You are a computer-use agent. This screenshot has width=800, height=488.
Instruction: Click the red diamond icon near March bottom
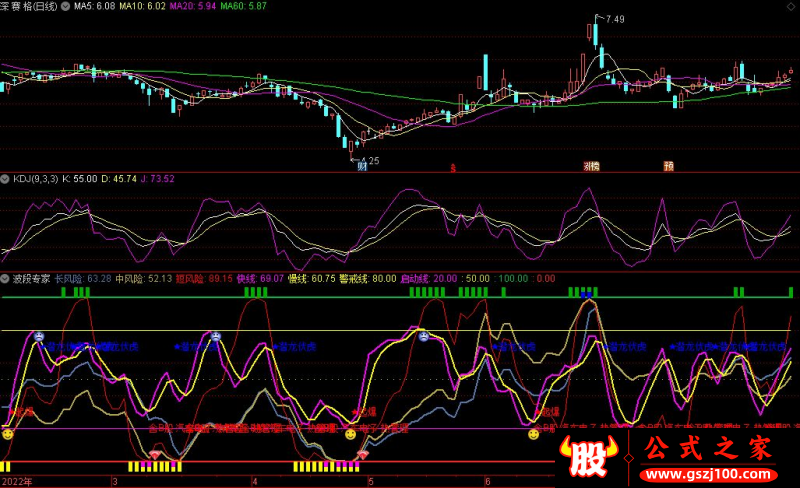click(x=155, y=454)
